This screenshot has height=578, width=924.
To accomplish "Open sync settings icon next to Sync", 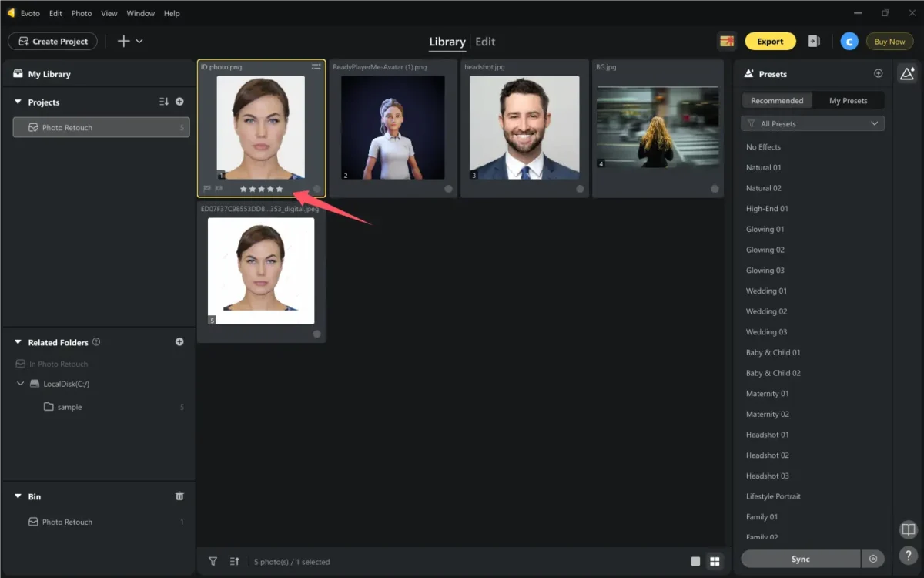I will pos(873,559).
